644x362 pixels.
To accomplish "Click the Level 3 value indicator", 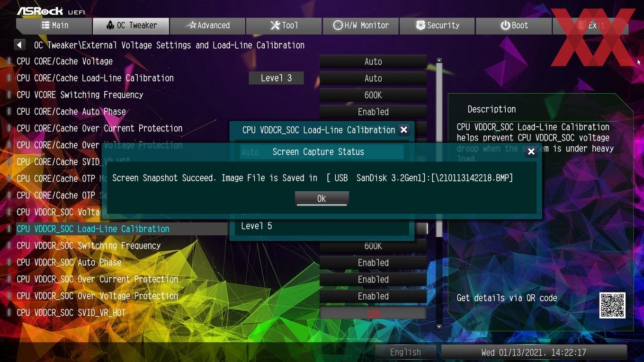I will 277,78.
